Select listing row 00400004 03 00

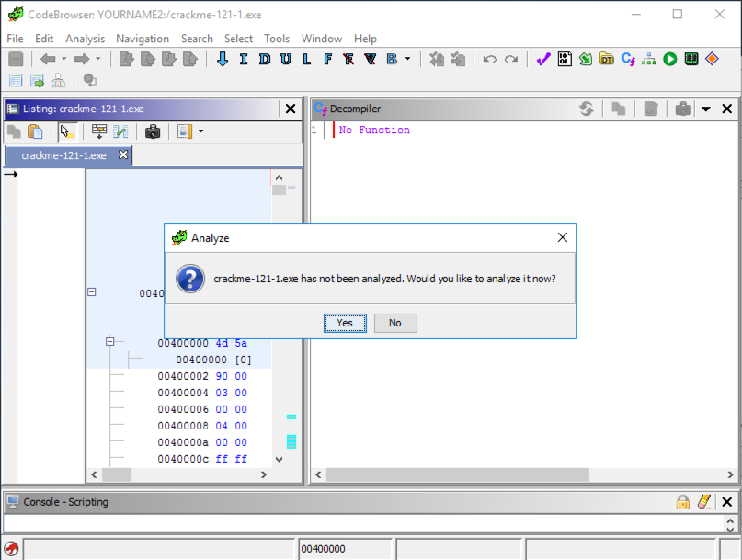[x=202, y=393]
